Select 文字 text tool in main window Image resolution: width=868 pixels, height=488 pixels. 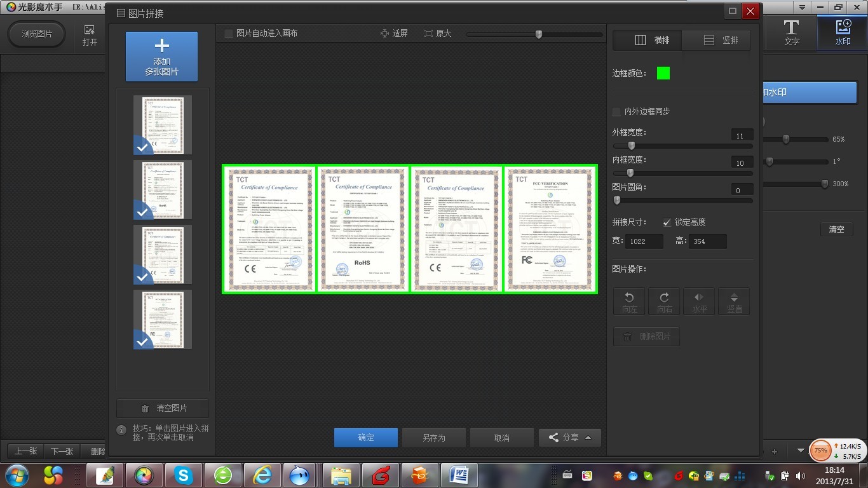[791, 33]
